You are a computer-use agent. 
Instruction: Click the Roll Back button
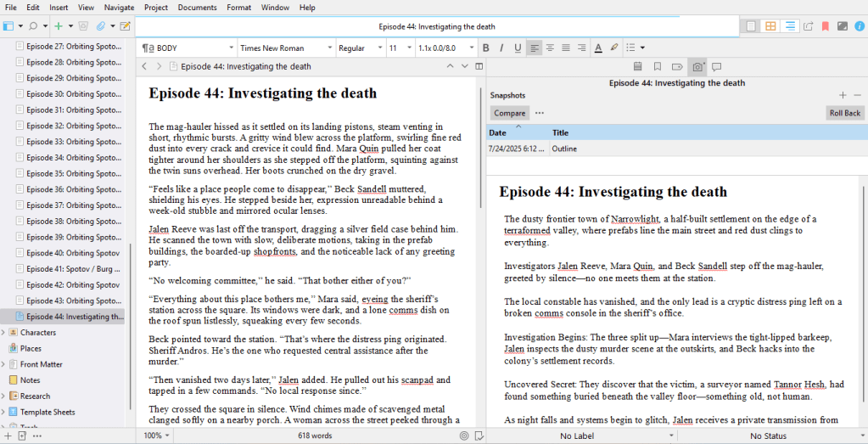pyautogui.click(x=844, y=113)
